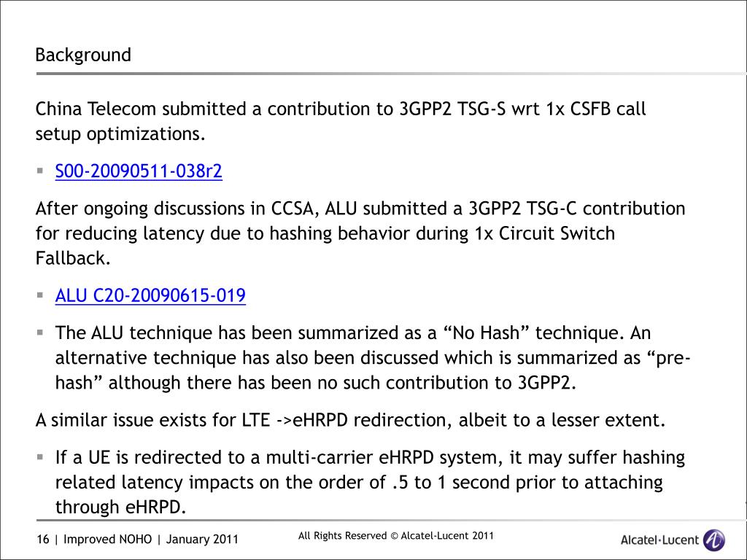Open the ALU C20-20090615-019 link
The height and width of the screenshot is (560, 747).
pos(150,295)
